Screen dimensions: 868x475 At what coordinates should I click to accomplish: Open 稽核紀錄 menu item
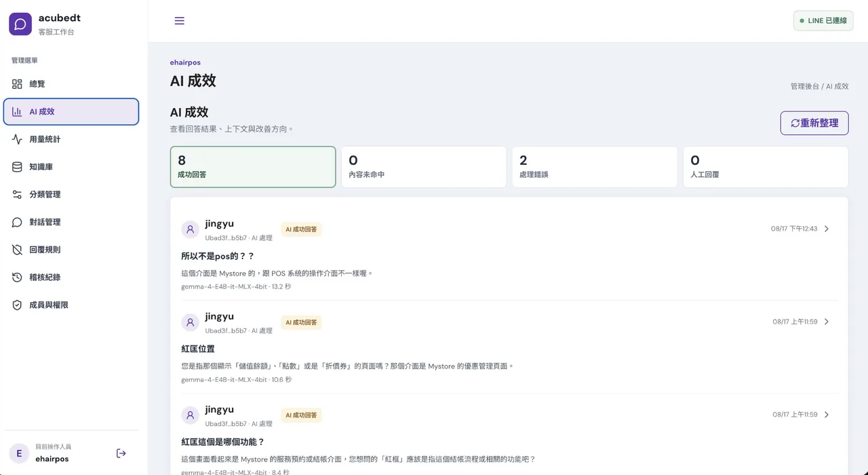[71, 278]
